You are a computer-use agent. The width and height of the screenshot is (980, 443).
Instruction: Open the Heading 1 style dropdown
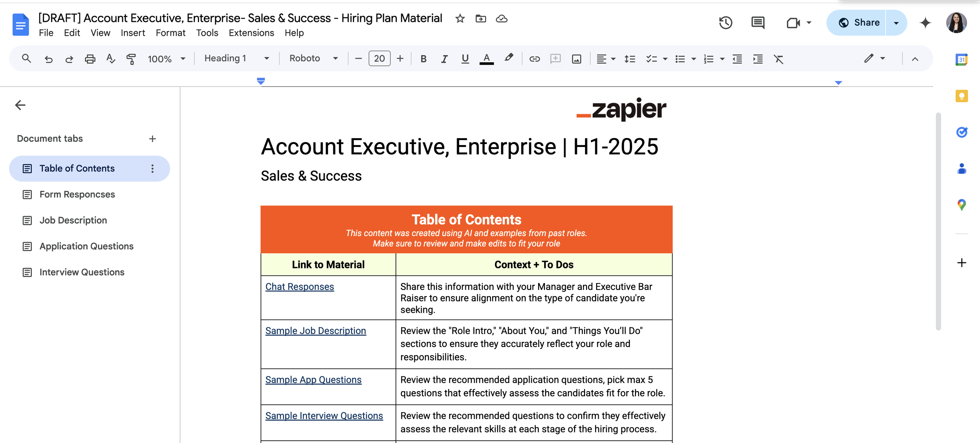237,58
